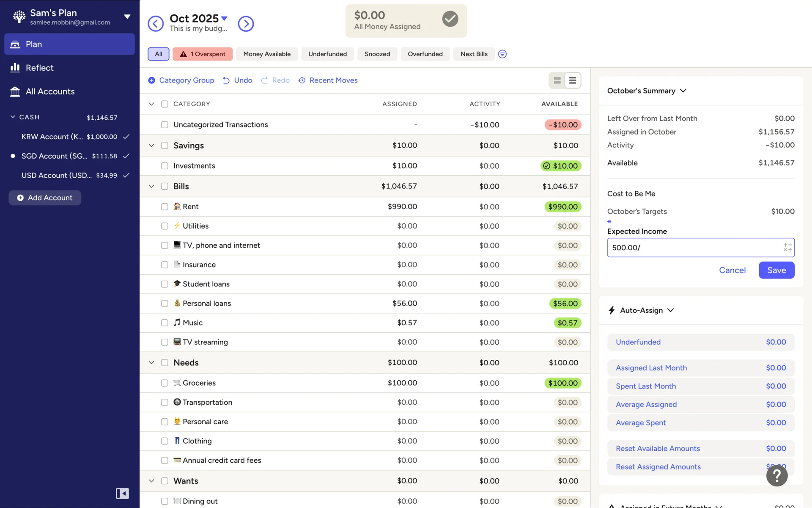Expand the October's Summary dropdown

pos(683,91)
